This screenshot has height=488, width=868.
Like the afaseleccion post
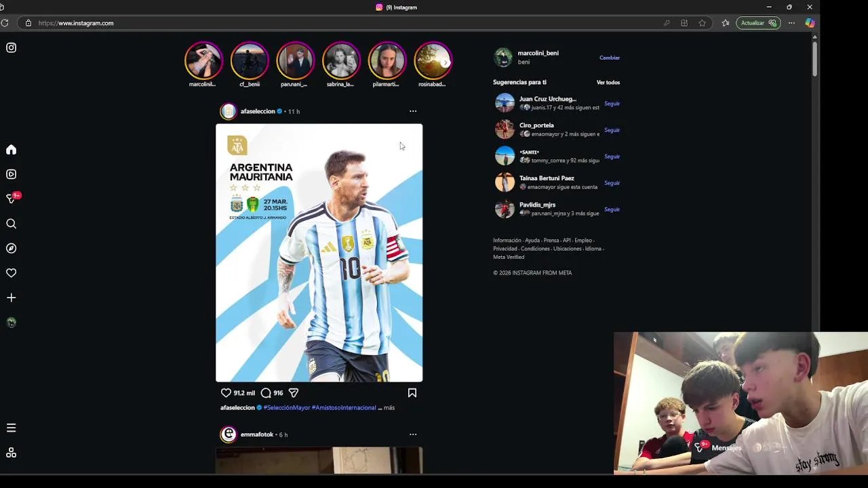click(x=226, y=392)
